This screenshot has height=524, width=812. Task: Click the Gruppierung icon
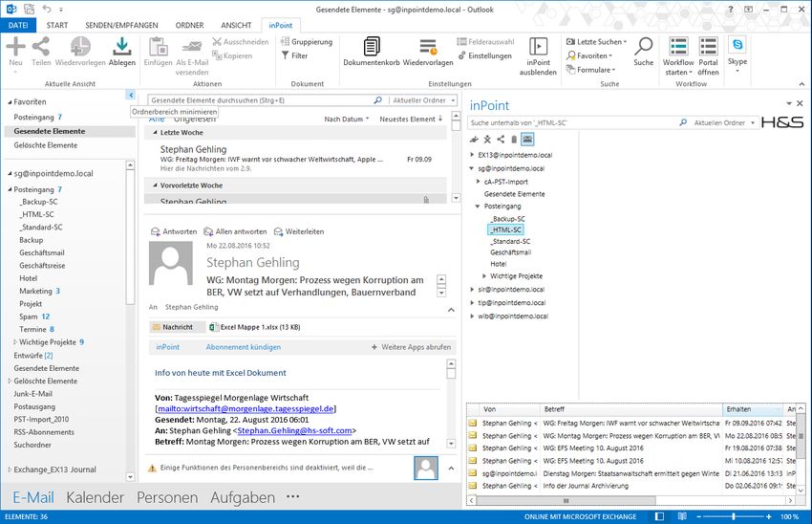(285, 41)
